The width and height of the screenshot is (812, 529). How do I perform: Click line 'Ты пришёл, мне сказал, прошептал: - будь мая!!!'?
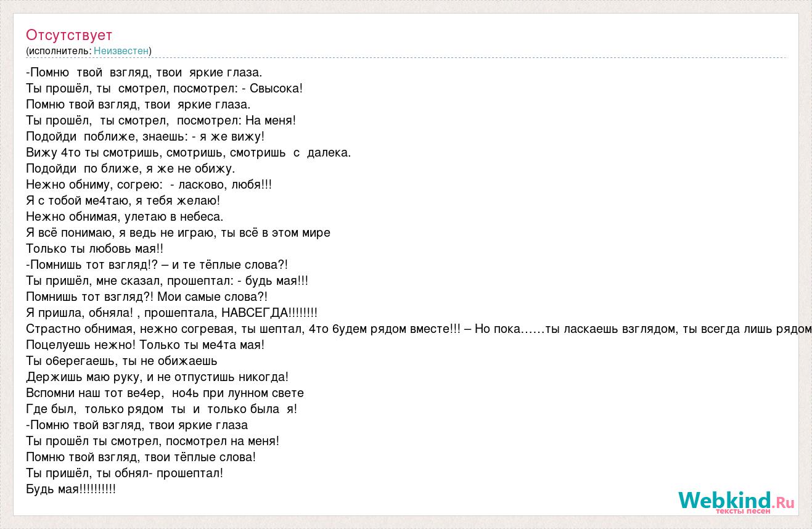pyautogui.click(x=167, y=281)
